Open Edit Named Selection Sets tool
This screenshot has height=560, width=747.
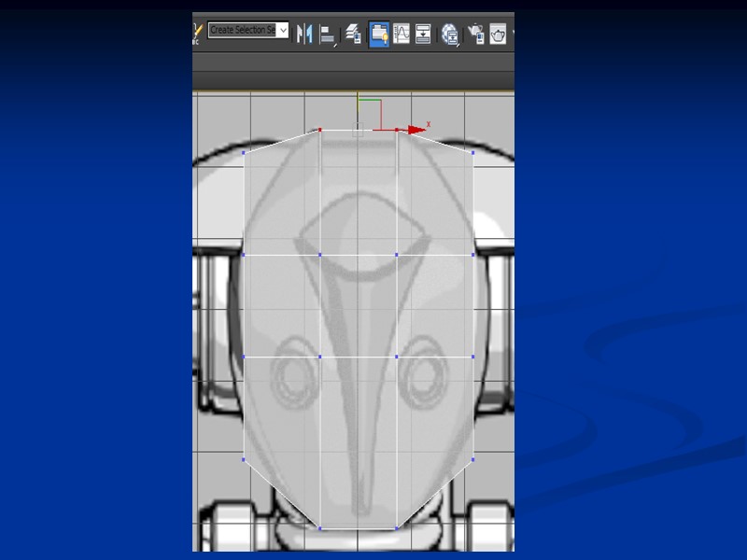[197, 34]
